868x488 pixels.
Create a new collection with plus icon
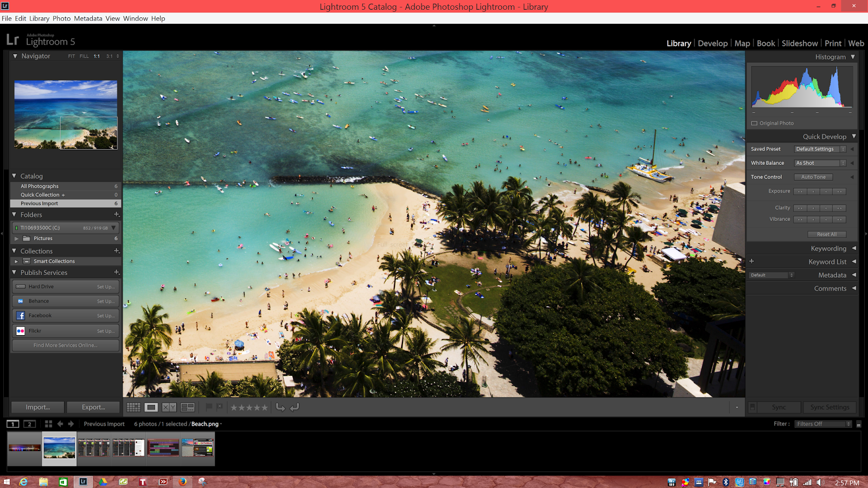(x=116, y=251)
